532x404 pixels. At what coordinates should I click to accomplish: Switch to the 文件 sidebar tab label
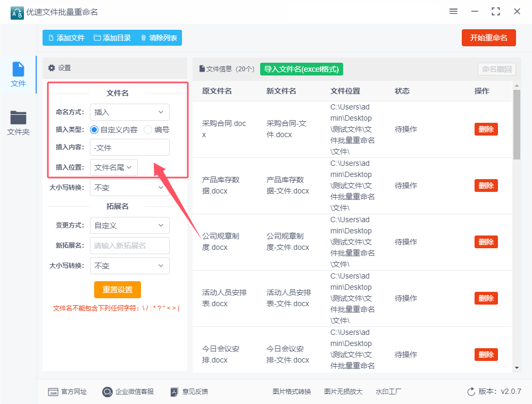(18, 83)
